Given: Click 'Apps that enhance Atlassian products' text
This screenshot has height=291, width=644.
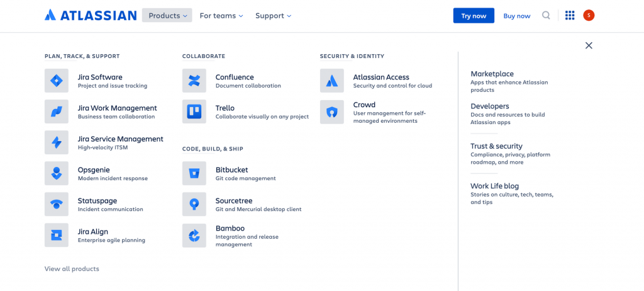Looking at the screenshot, I should click(x=509, y=86).
